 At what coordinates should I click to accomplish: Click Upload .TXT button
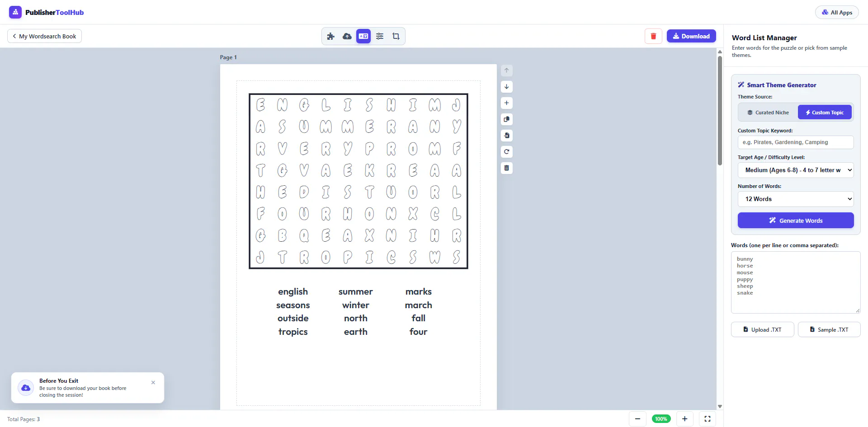tap(762, 330)
